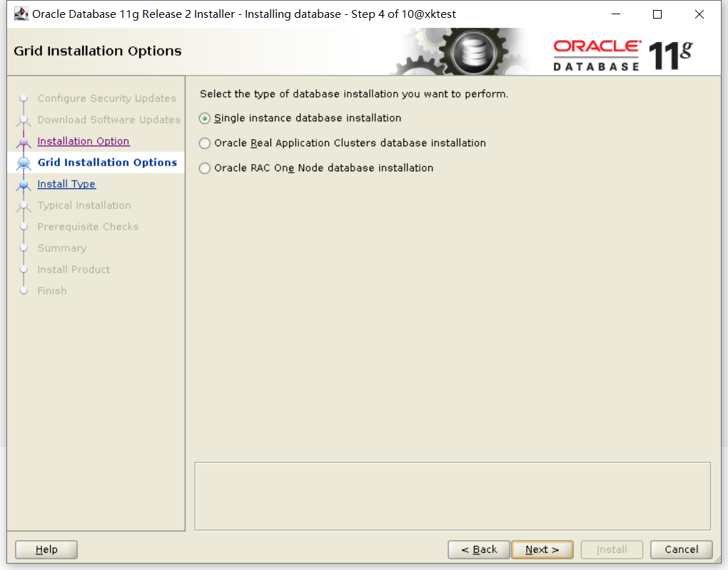Jump to the Install Type step link
Viewport: 728px width, 570px height.
tap(66, 184)
